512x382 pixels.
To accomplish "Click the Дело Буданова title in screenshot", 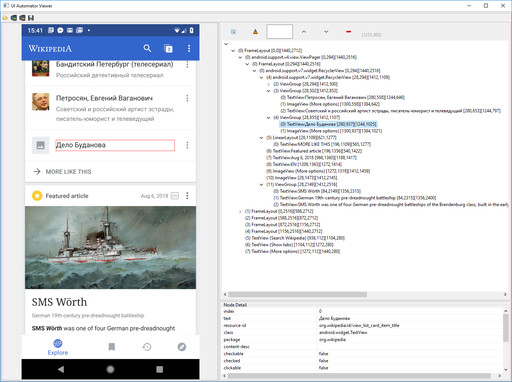I will (81, 145).
